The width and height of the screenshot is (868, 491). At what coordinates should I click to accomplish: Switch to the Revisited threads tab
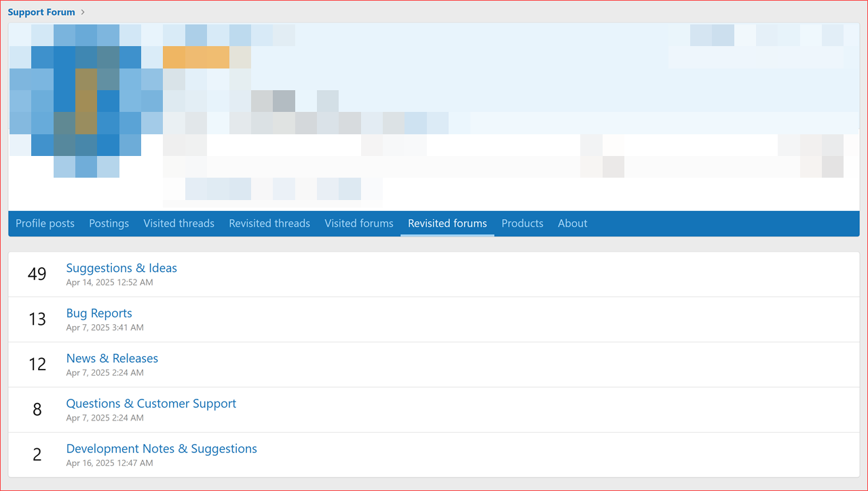269,223
